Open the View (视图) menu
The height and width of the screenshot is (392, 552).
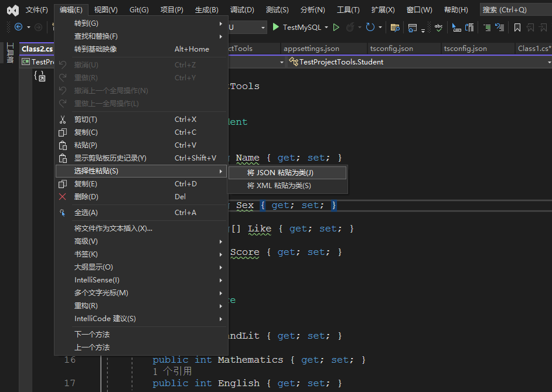105,10
